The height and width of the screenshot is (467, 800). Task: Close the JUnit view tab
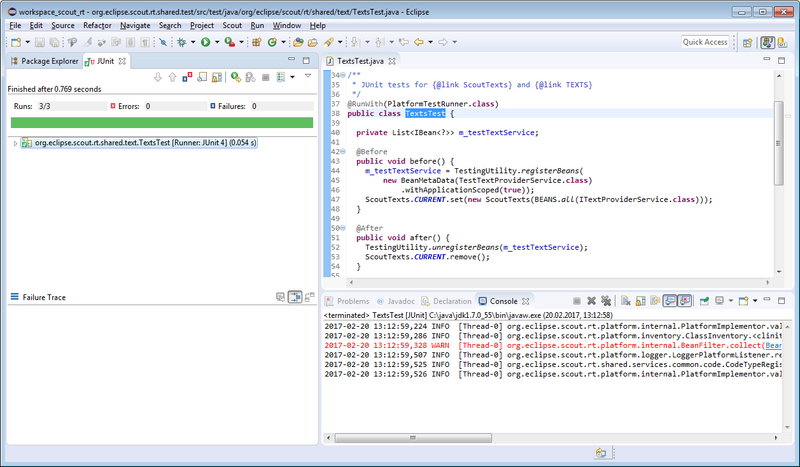coord(122,61)
